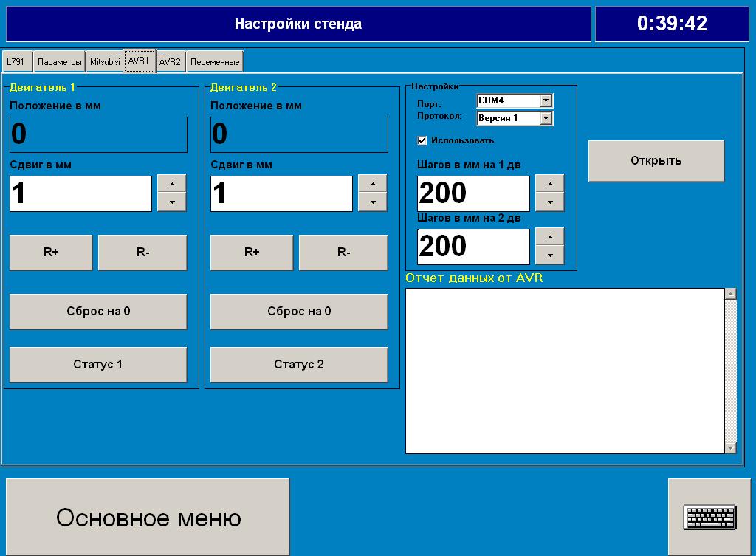Click R- for Двигатель 2
The width and height of the screenshot is (756, 556).
[343, 252]
